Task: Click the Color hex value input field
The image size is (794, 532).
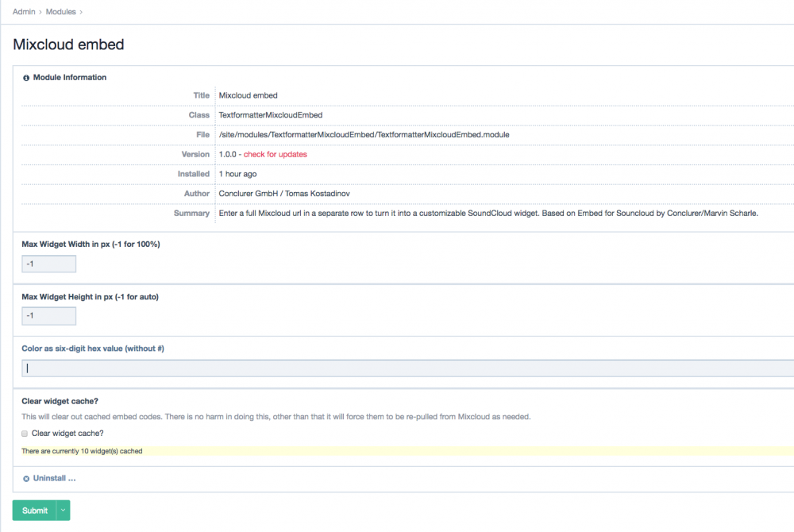Action: (407, 368)
